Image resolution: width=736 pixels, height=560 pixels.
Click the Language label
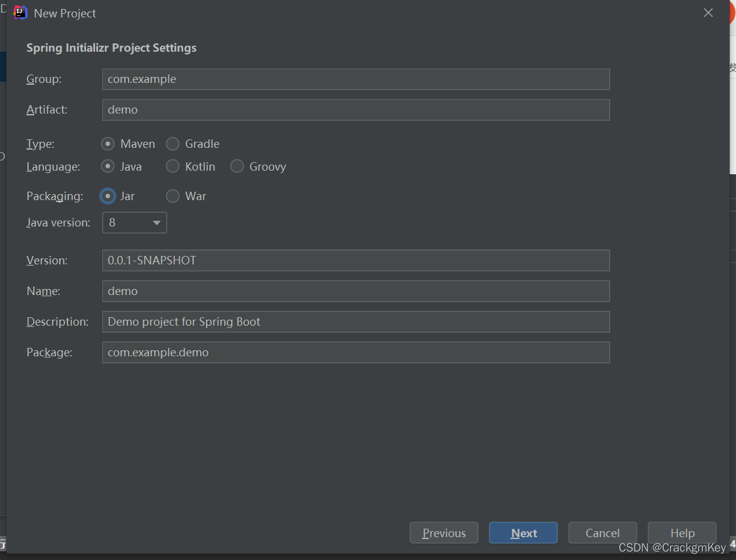click(x=53, y=166)
